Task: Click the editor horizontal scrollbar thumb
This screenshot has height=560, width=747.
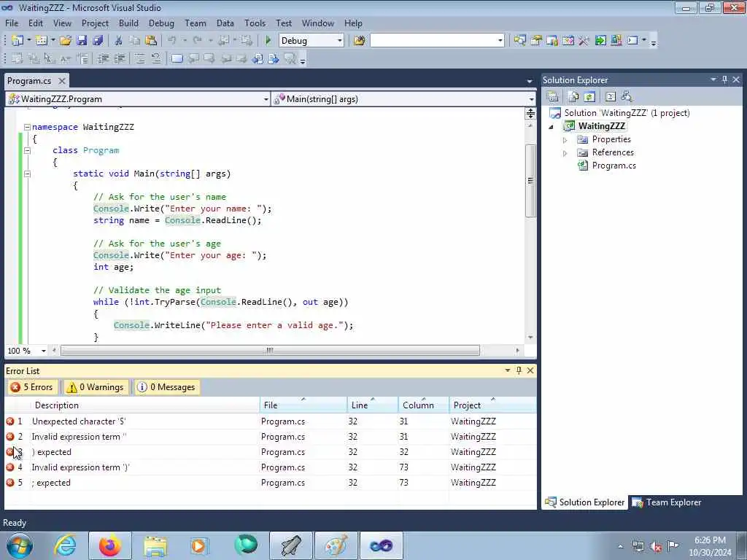Action: coord(270,351)
